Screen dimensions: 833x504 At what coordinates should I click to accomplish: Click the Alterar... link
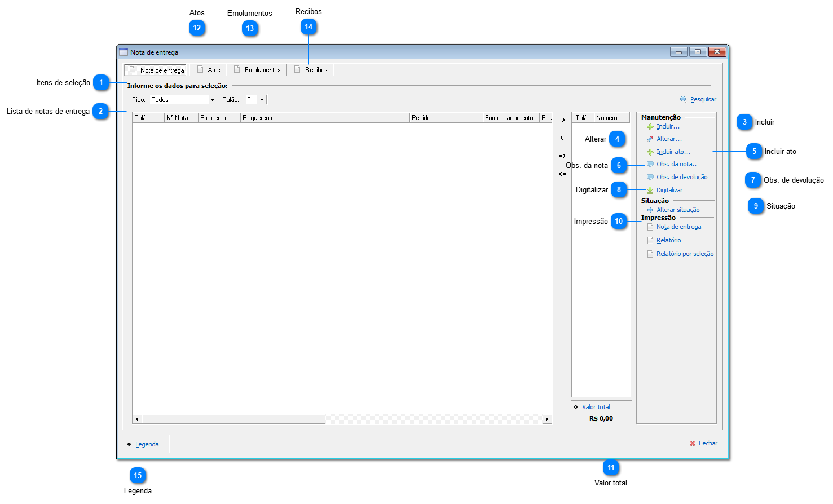[669, 139]
